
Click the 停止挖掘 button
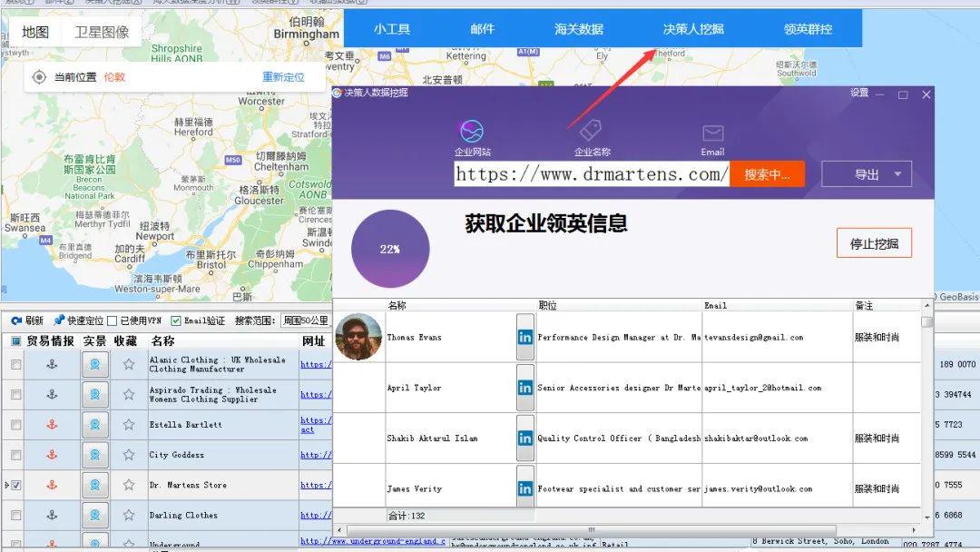tap(874, 243)
